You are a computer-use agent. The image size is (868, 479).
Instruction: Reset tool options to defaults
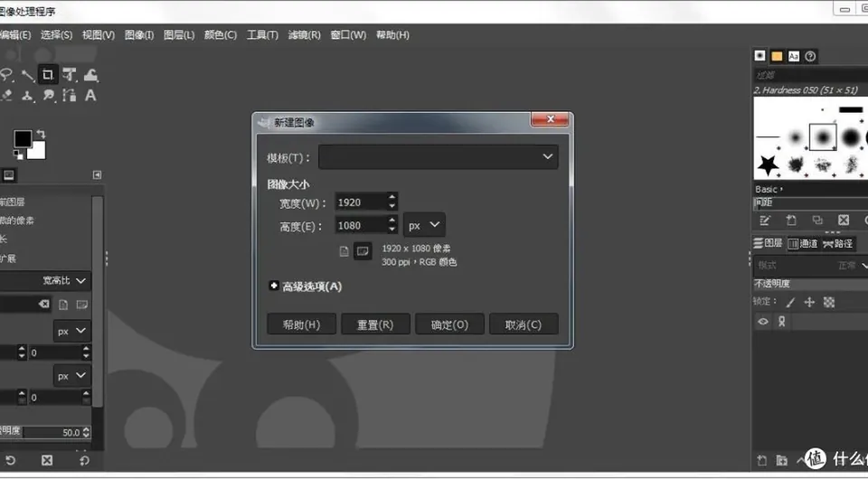pyautogui.click(x=84, y=460)
